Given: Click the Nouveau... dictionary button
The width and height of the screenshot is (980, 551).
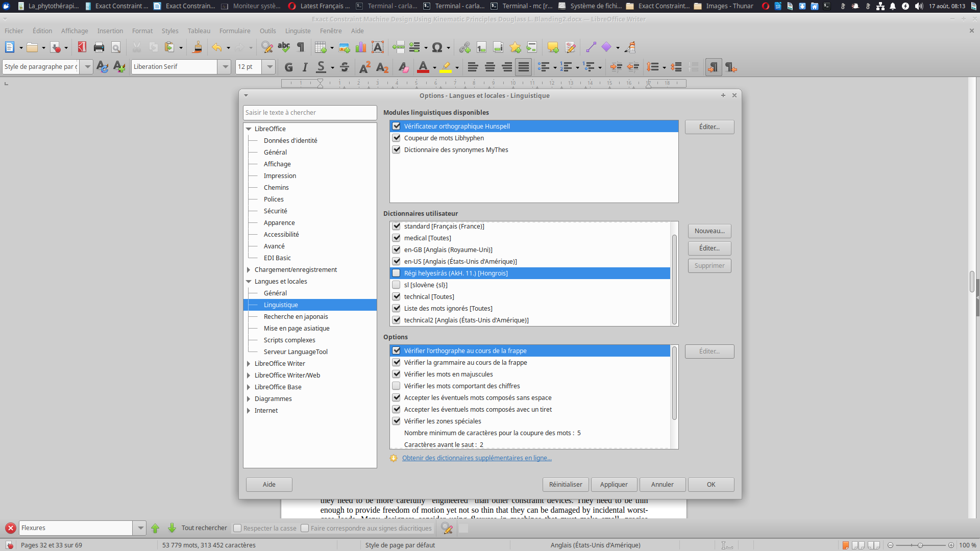Looking at the screenshot, I should (709, 231).
